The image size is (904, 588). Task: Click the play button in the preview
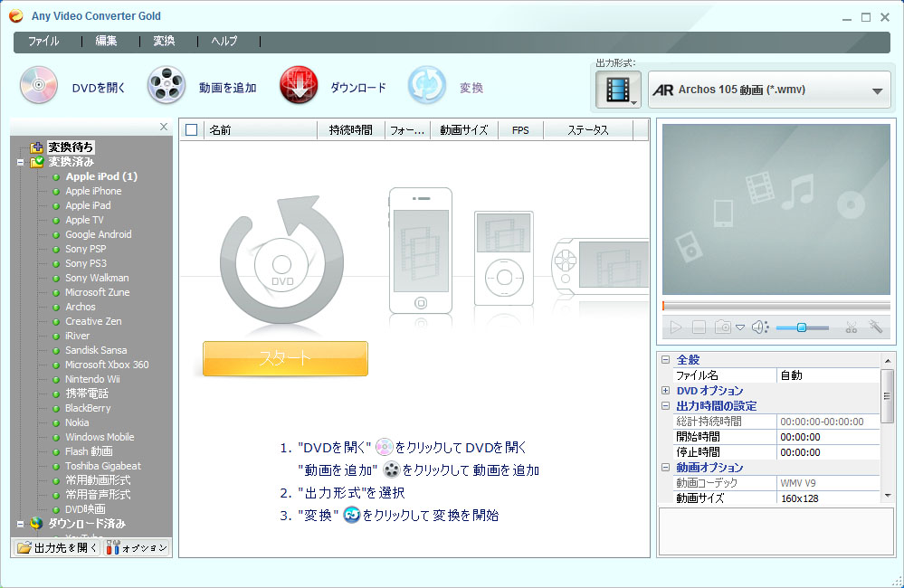pos(675,327)
